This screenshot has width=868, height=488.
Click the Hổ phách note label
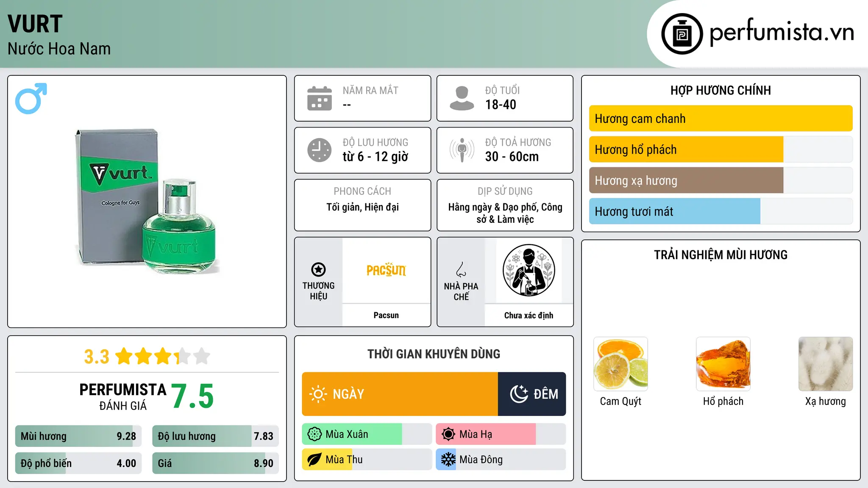(723, 401)
